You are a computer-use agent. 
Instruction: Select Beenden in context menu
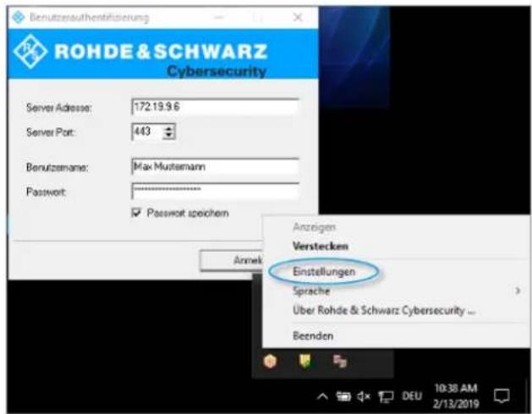(313, 335)
